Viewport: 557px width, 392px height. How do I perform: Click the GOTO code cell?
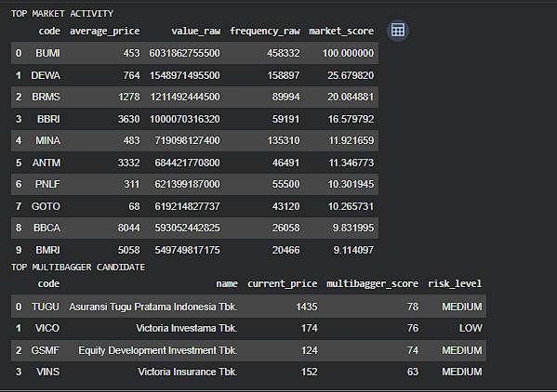click(46, 206)
